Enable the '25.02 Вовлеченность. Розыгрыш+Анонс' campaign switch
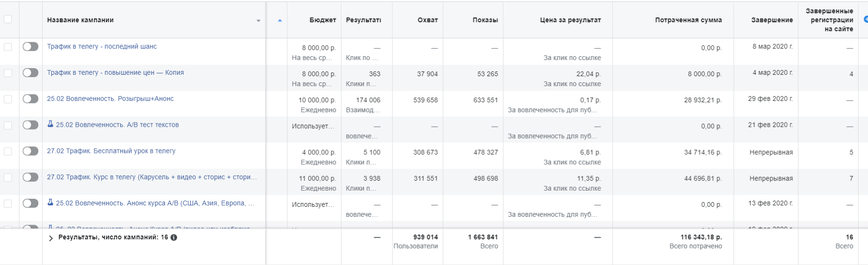Viewport: 868px width, 265px height. pyautogui.click(x=30, y=98)
